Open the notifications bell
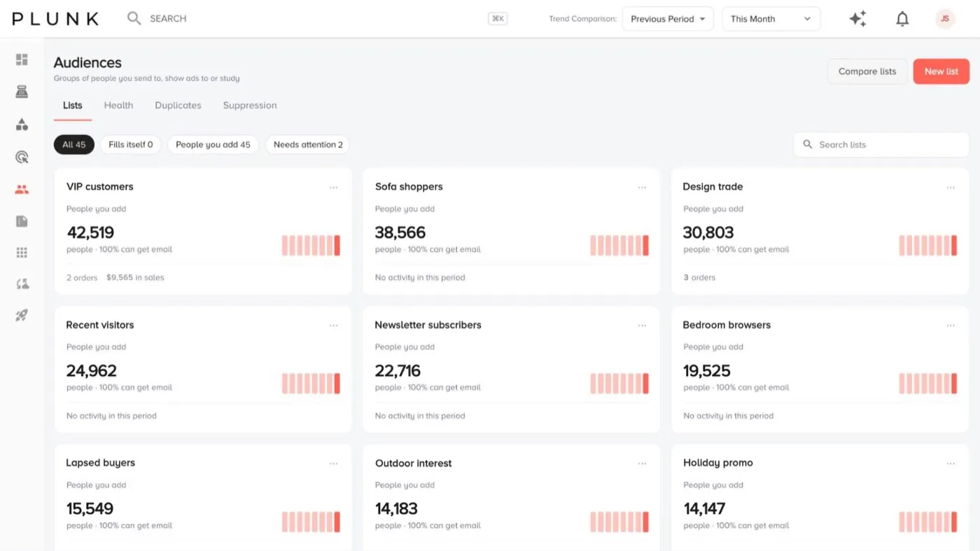This screenshot has height=551, width=980. click(x=902, y=19)
